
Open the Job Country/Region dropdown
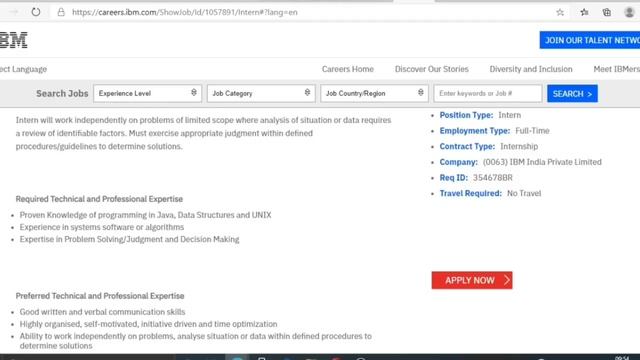[374, 93]
